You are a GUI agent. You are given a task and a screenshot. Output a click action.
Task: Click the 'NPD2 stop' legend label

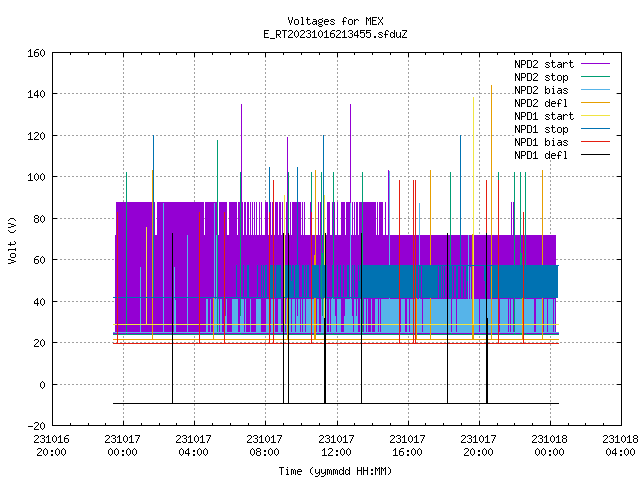click(x=541, y=77)
